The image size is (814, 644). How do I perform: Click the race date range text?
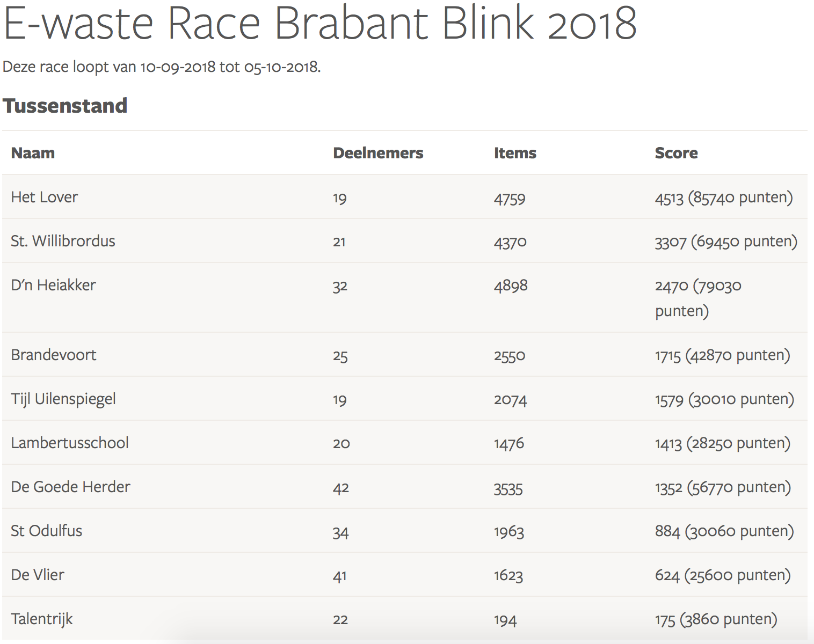(162, 67)
